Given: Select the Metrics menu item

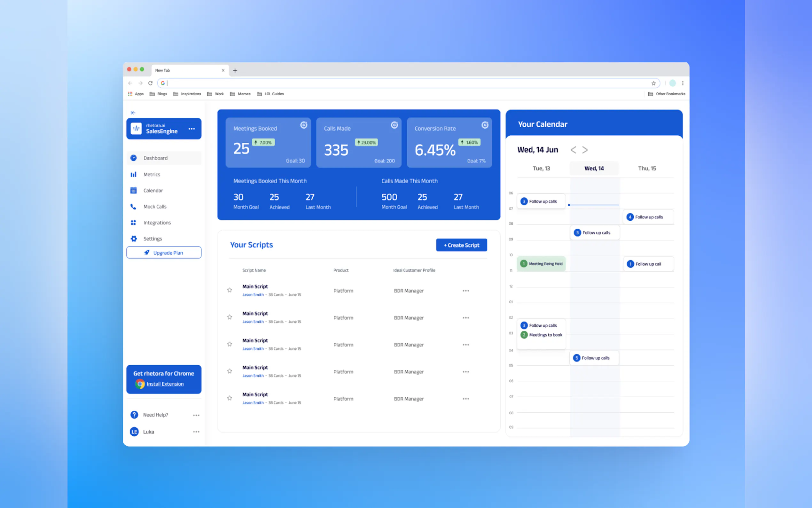Looking at the screenshot, I should click(152, 174).
